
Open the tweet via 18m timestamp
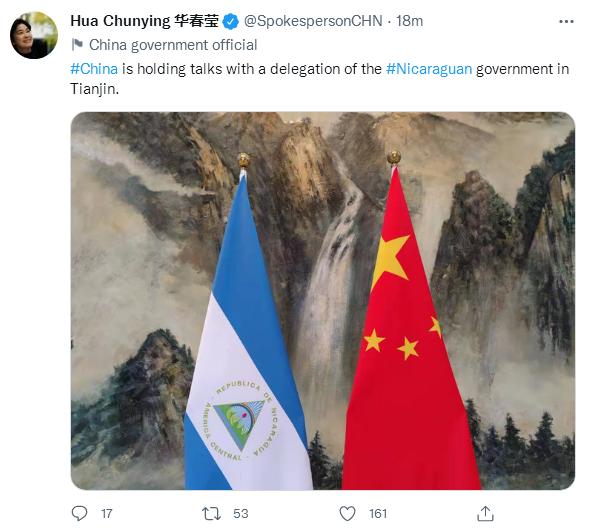(x=409, y=21)
